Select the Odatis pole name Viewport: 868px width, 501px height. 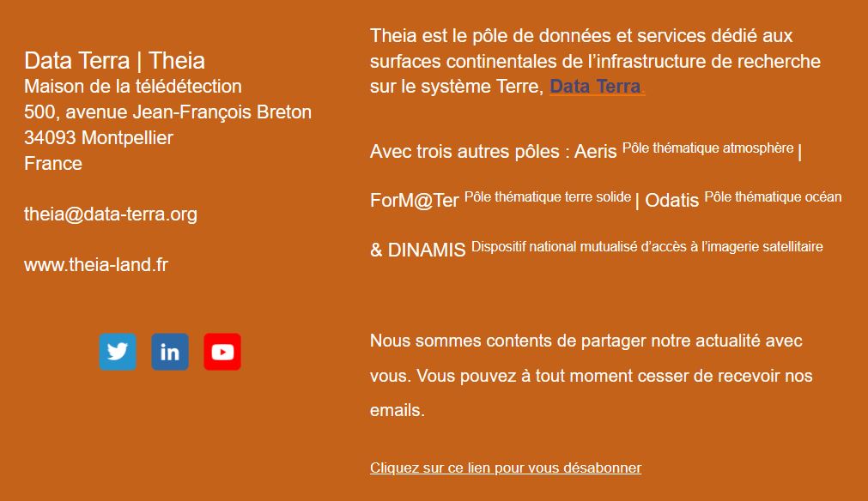click(672, 200)
